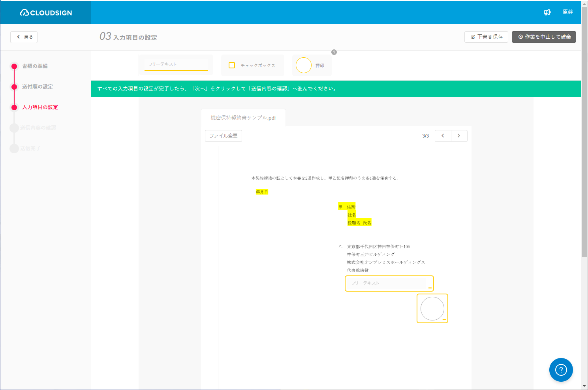Image resolution: width=588 pixels, height=390 pixels.
Task: Click the highlighted 役職名 氏名 text
Action: click(x=359, y=223)
